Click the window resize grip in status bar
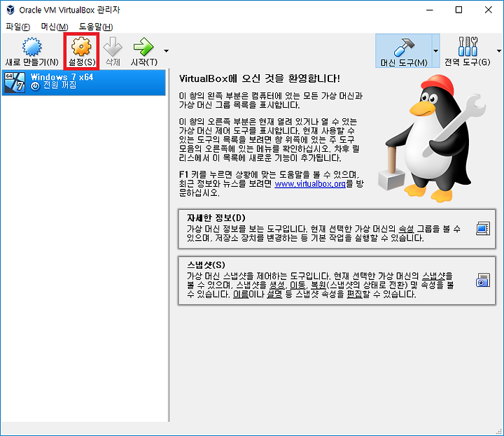This screenshot has width=504, height=436. tap(499, 431)
